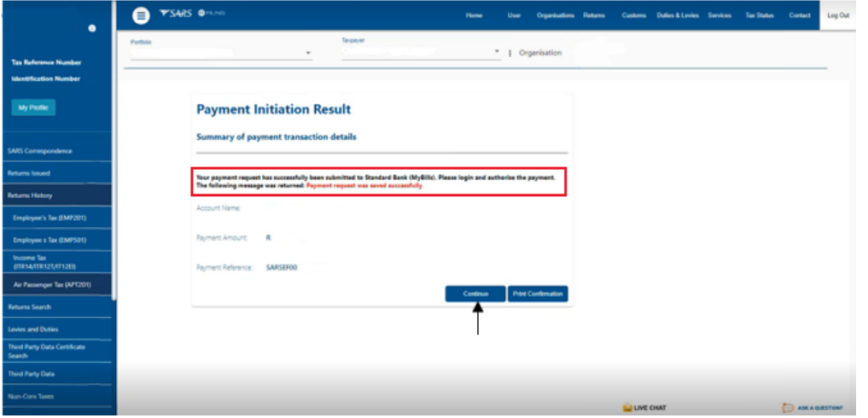Go to Home in top navigation

coord(474,15)
